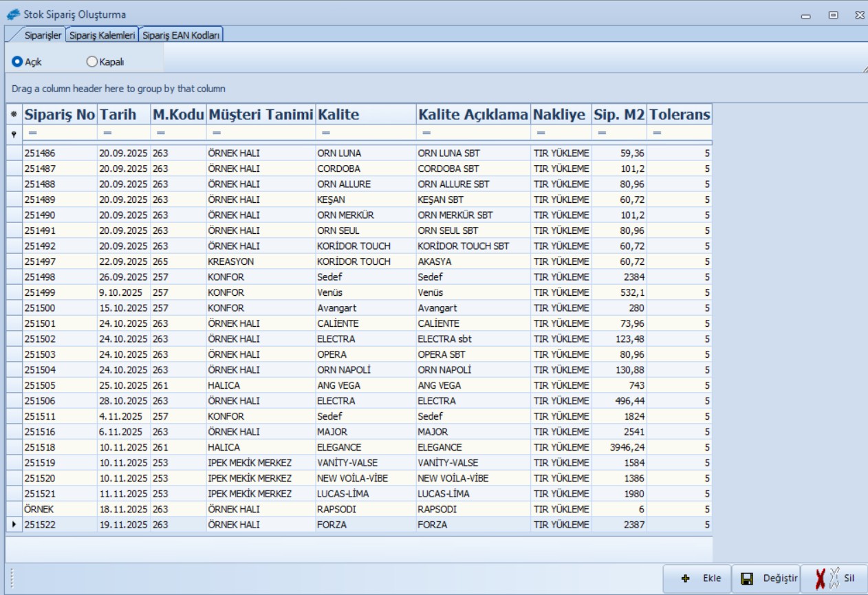Viewport: 868px width, 595px height.
Task: Open the Sipariş Kalemleri tab
Action: pyautogui.click(x=102, y=35)
